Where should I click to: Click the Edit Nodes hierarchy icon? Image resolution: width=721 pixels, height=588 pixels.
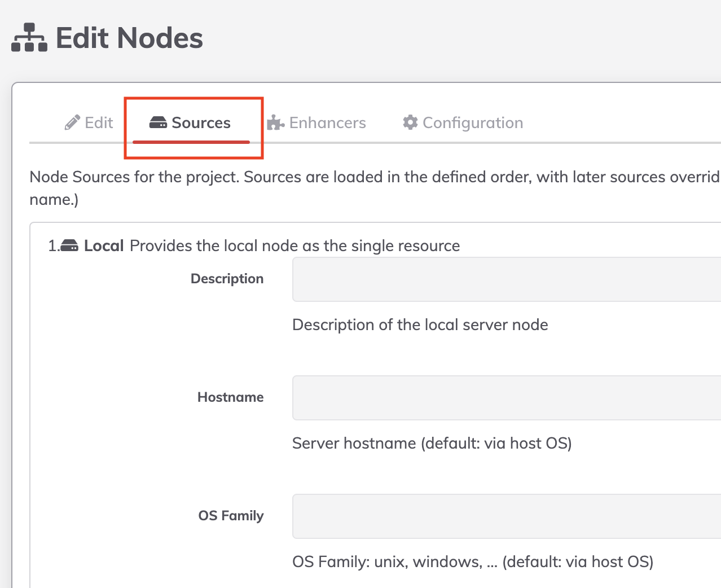29,38
